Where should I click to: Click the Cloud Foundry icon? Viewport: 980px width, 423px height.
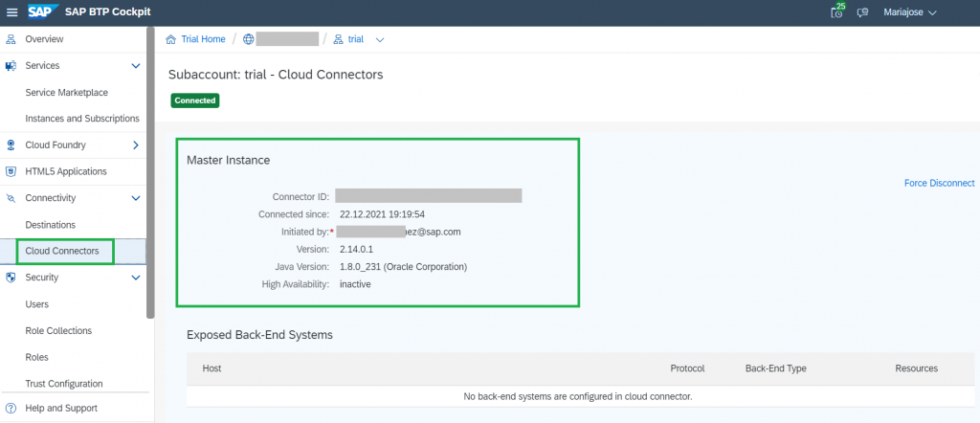tap(11, 145)
